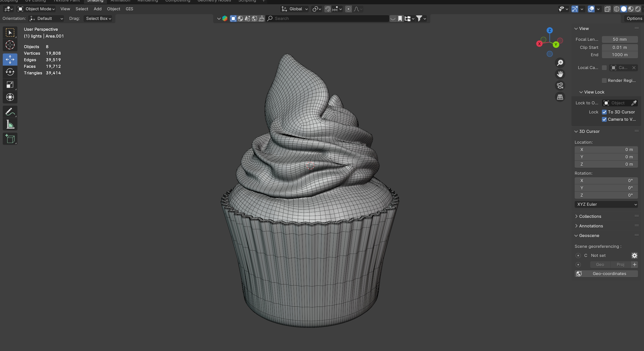
Task: Select the Add Cube tool
Action: (10, 139)
